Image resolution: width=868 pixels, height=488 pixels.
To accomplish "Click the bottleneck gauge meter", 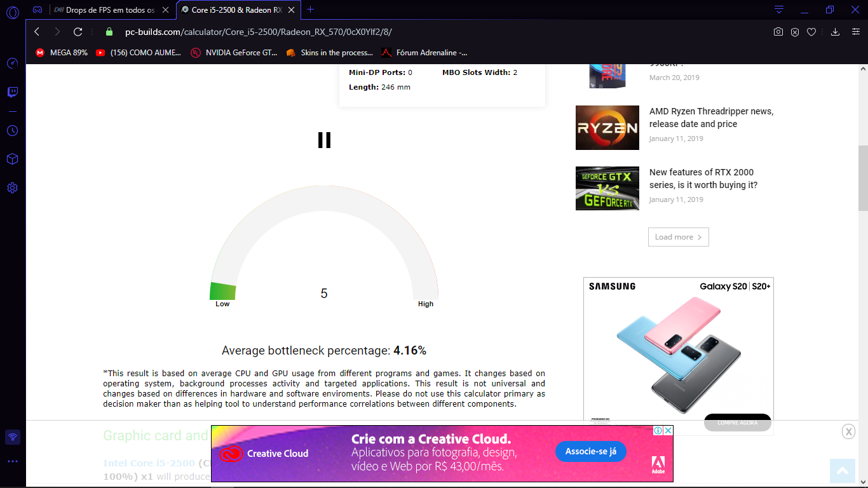I will click(324, 243).
